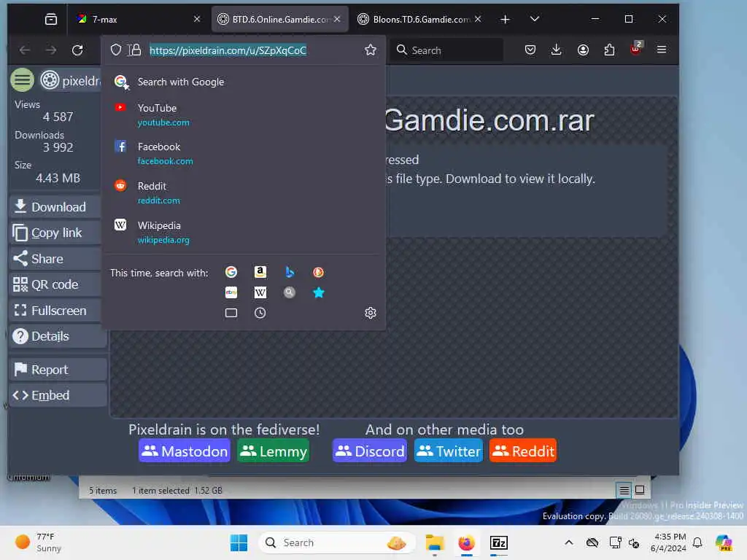Choose Reddit suggestion in address dropdown

(x=244, y=192)
